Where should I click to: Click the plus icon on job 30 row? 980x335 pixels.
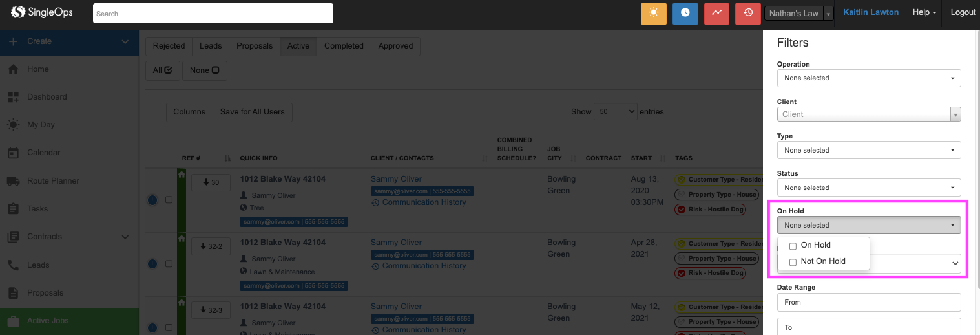pyautogui.click(x=152, y=200)
